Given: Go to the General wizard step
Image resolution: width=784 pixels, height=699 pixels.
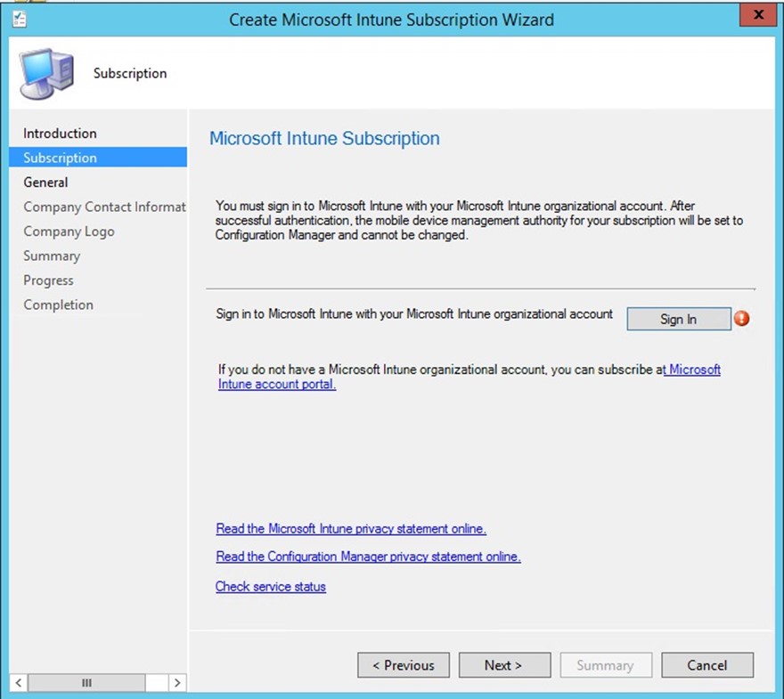Looking at the screenshot, I should (x=45, y=183).
